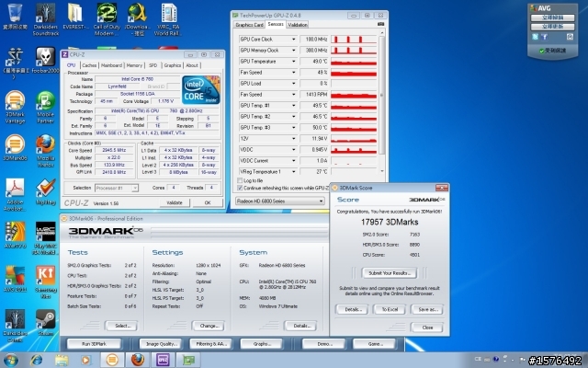
Task: Click Run 3DMark button
Action: (94, 343)
